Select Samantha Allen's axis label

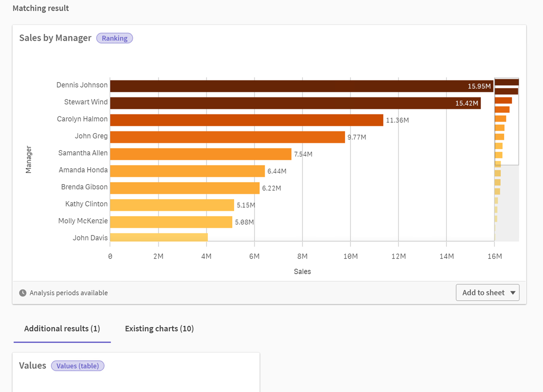click(x=82, y=153)
